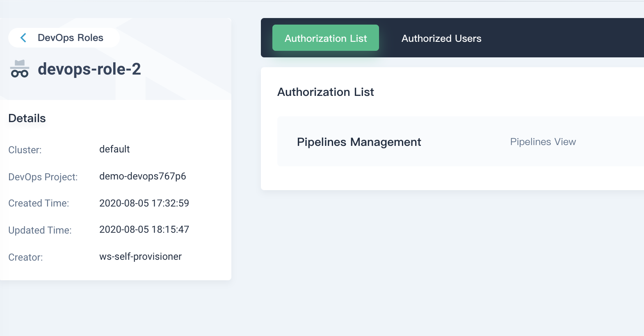Click the Updated Time value 2020-08-05 18:15:47
Viewport: 644px width, 336px height.
tap(144, 229)
